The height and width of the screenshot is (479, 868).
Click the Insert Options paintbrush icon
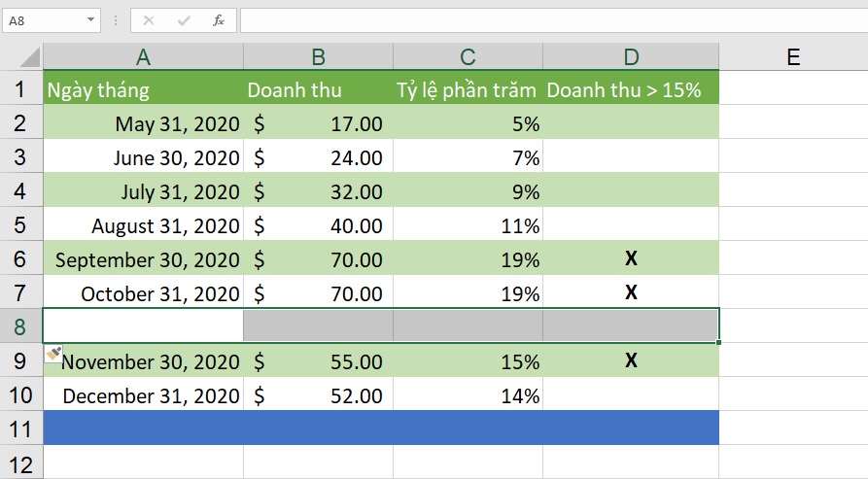coord(53,354)
